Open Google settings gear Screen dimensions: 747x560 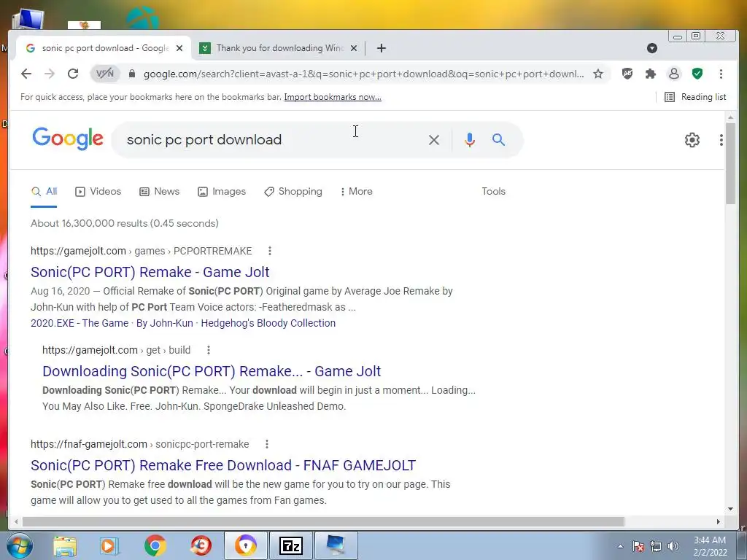click(x=692, y=140)
